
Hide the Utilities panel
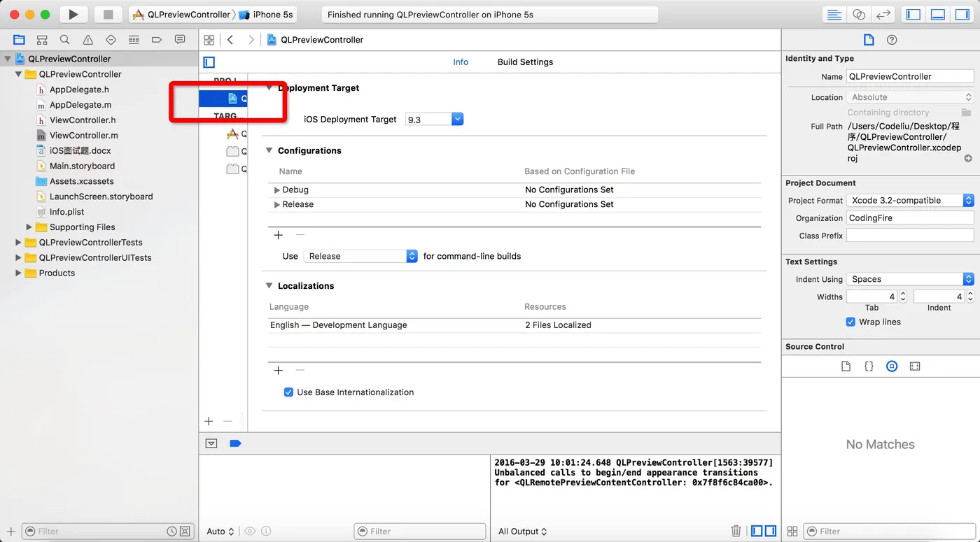pos(962,14)
